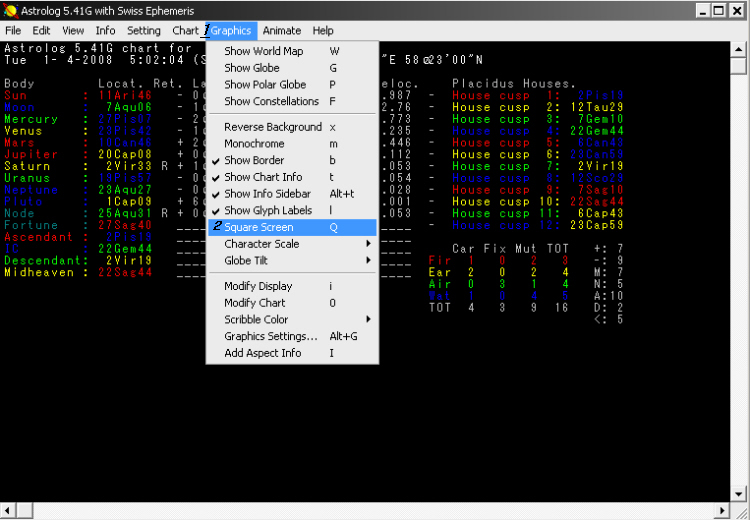Close the Astrolog window
The height and width of the screenshot is (520, 750).
(x=736, y=11)
